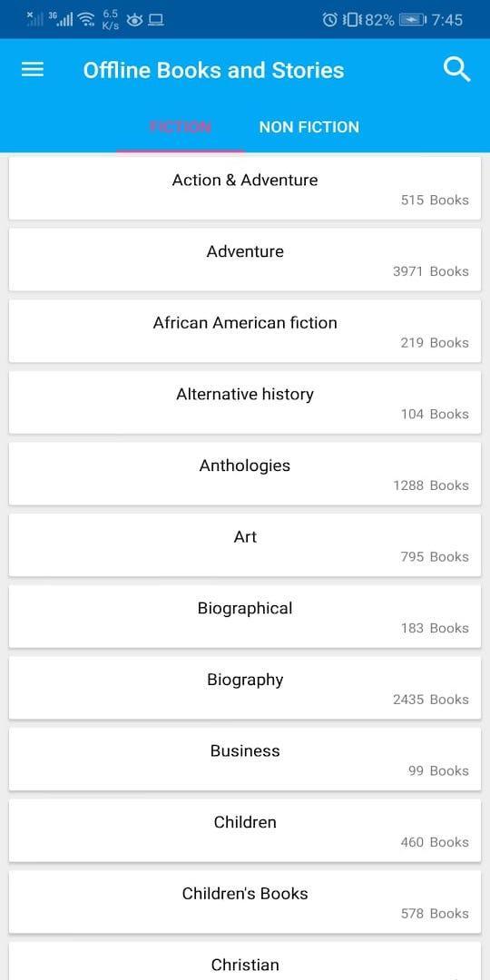
Task: Open the Christian category
Action: pyautogui.click(x=245, y=961)
